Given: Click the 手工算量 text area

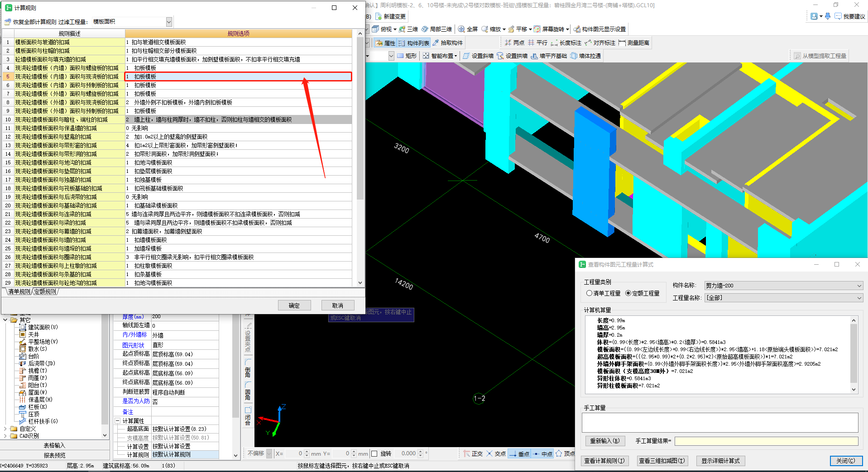Looking at the screenshot, I should click(720, 423).
